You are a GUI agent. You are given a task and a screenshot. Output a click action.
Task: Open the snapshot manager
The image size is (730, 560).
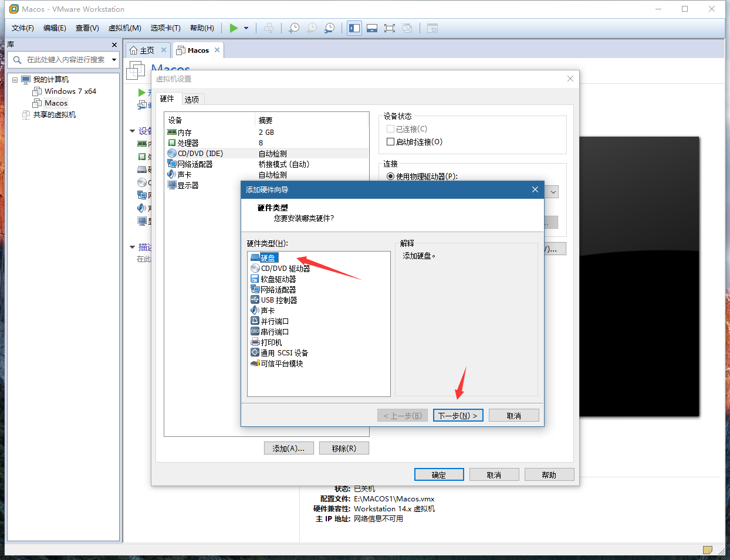[329, 28]
